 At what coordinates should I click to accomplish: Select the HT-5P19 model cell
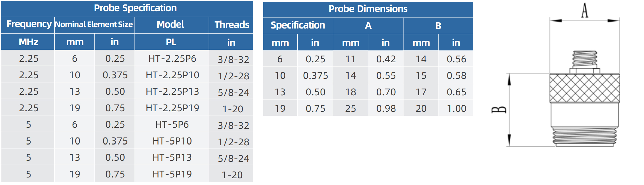tap(172, 174)
